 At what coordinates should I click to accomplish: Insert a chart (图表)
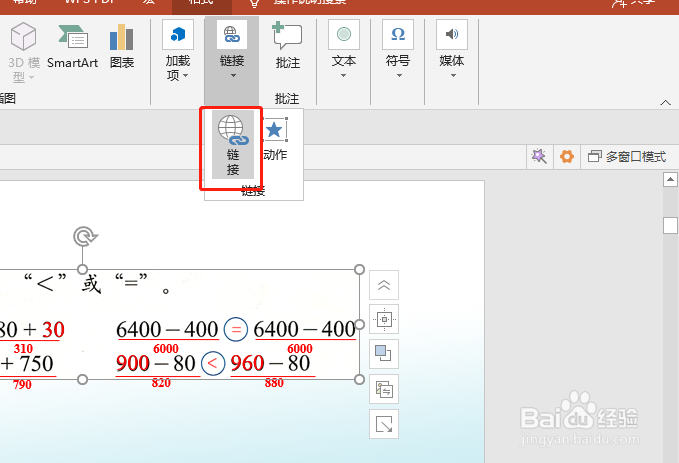click(122, 46)
